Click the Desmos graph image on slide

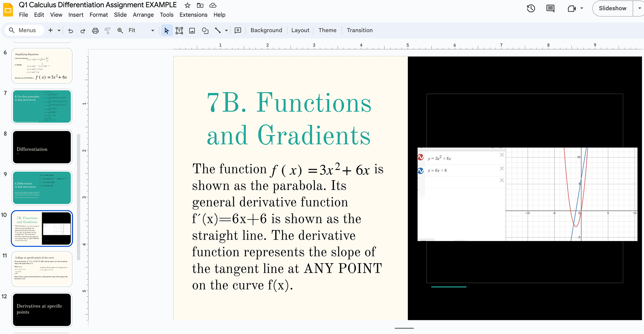pyautogui.click(x=527, y=194)
